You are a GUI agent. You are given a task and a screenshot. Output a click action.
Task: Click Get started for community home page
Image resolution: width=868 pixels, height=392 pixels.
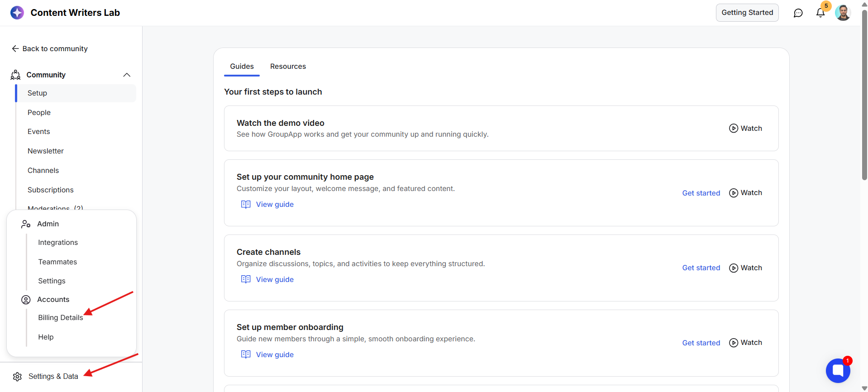click(x=701, y=193)
